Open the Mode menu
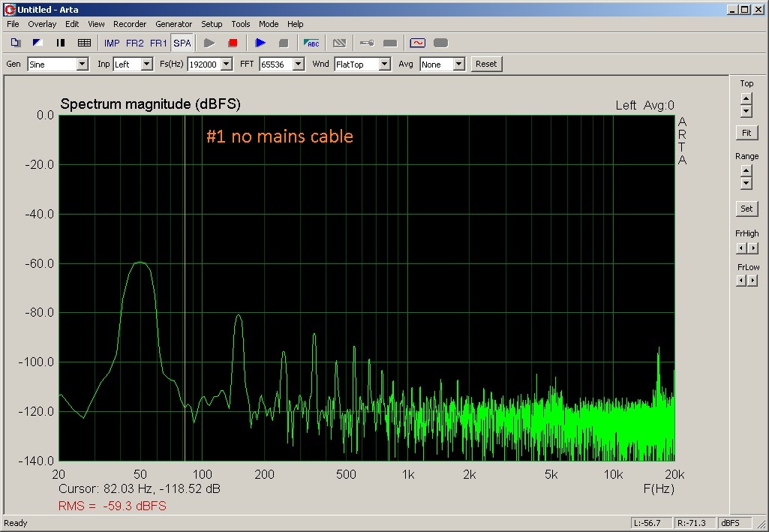This screenshot has width=769, height=532. click(x=269, y=24)
